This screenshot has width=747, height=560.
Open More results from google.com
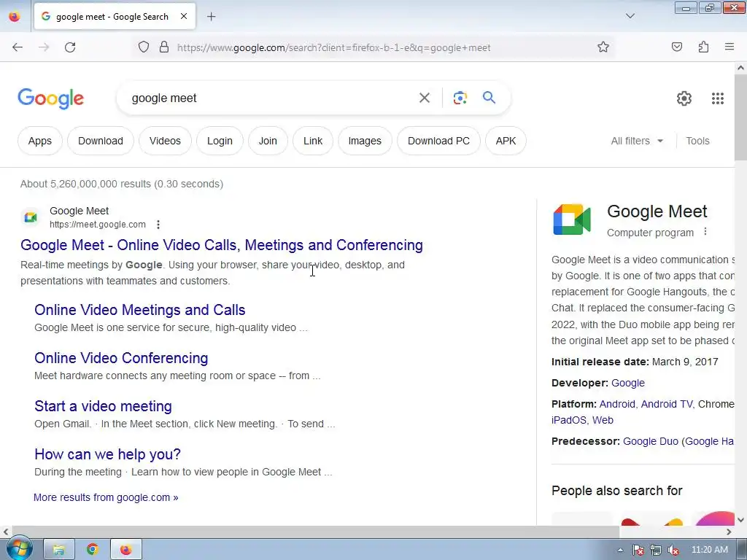(106, 497)
